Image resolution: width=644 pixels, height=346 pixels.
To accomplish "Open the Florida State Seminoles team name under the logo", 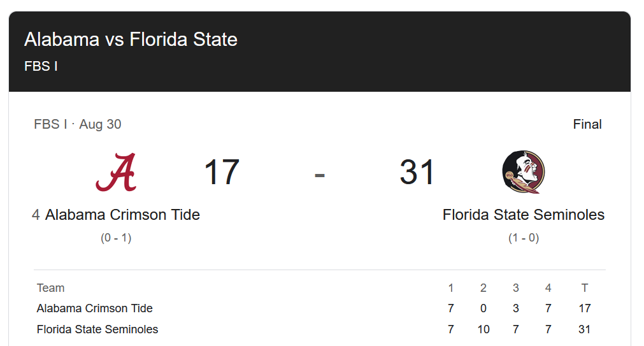I will pos(524,215).
